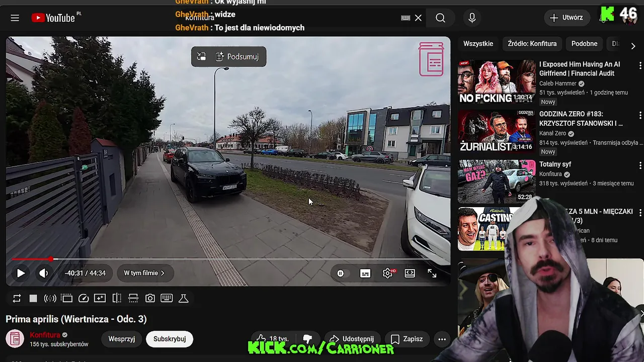Open player settings gear menu
The width and height of the screenshot is (644, 362).
point(388,273)
